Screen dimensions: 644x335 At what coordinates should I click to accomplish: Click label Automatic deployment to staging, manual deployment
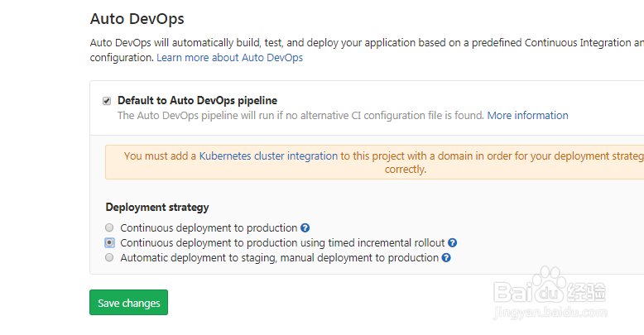[x=279, y=258]
